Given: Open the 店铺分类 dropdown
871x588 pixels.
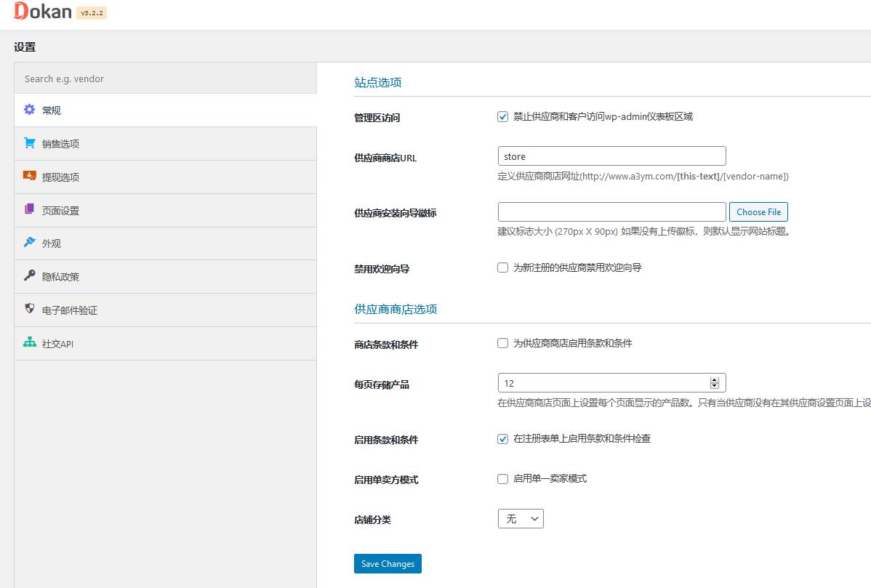Looking at the screenshot, I should (x=521, y=519).
